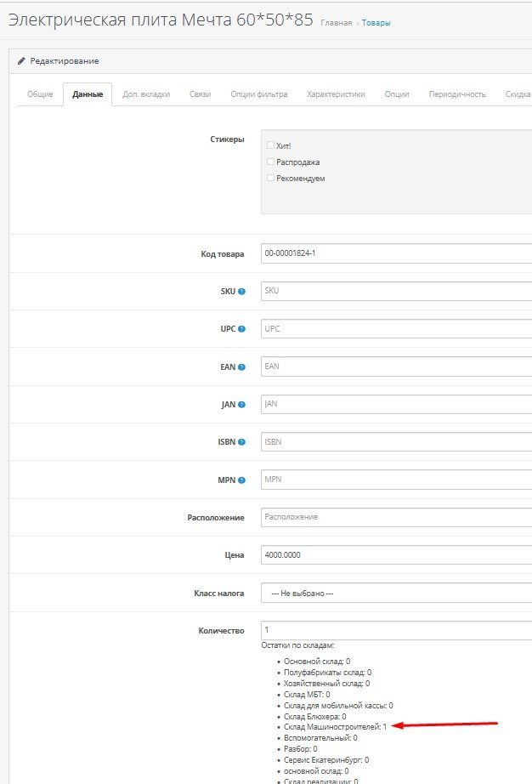Click the "Склад Машиностроителей: 1" entry
532x784 pixels.
tap(335, 727)
